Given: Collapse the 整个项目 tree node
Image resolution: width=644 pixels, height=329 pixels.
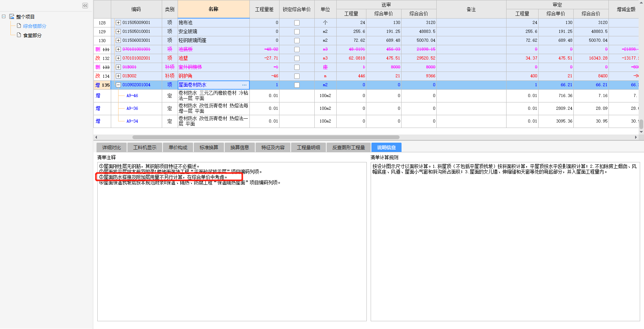Looking at the screenshot, I should click(x=3, y=17).
